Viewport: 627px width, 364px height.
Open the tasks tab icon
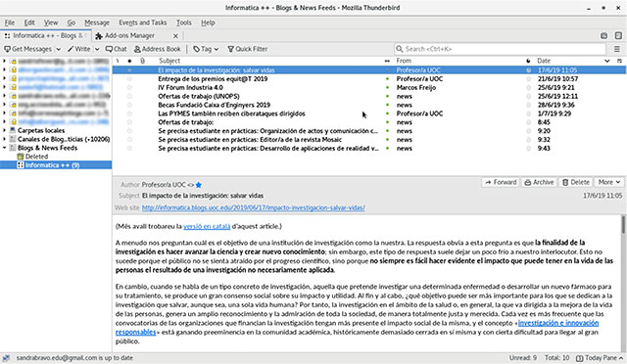tap(618, 35)
